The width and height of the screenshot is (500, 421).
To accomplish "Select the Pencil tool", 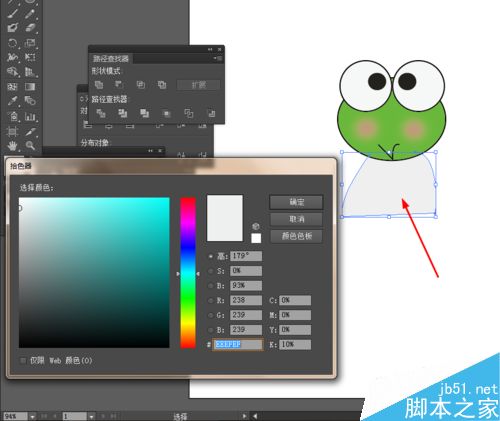I will point(30,14).
